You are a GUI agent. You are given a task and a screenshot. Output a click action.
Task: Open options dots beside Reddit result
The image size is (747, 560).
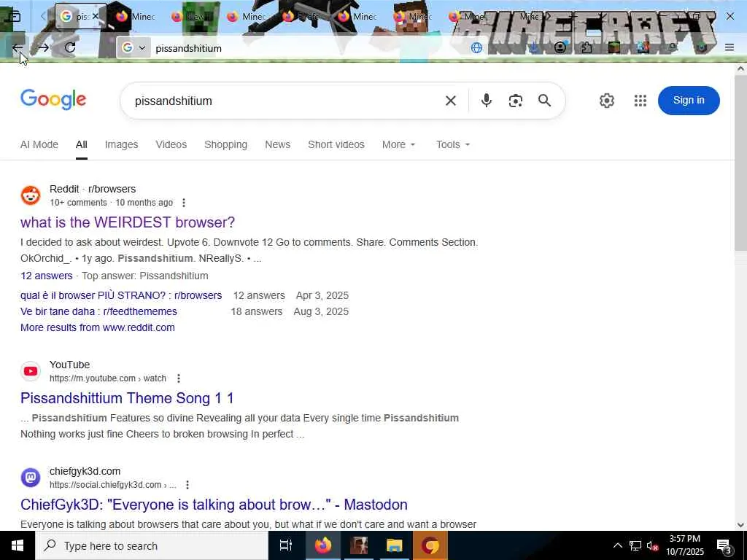(x=184, y=203)
